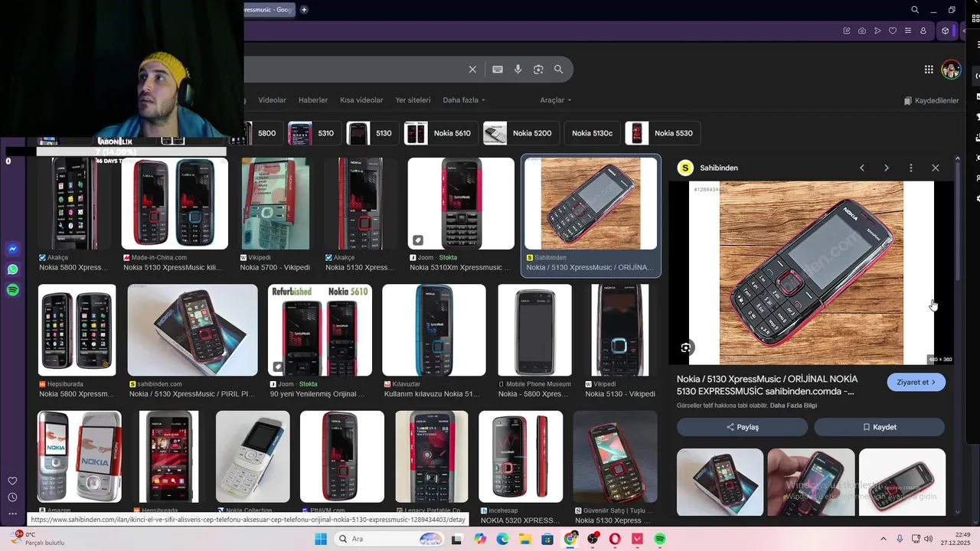
Task: Open the three-dot options in preview panel
Action: (x=911, y=168)
